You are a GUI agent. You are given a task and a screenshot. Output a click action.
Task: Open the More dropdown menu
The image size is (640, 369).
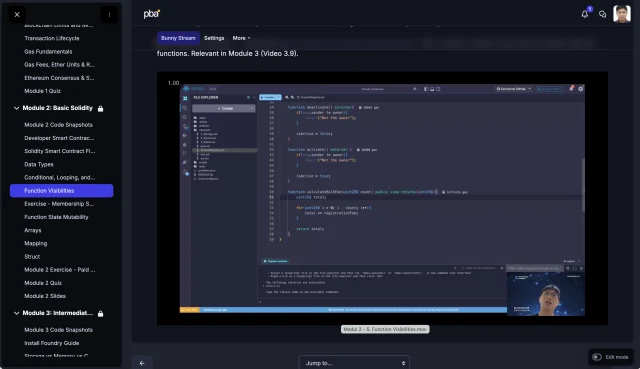click(x=241, y=38)
